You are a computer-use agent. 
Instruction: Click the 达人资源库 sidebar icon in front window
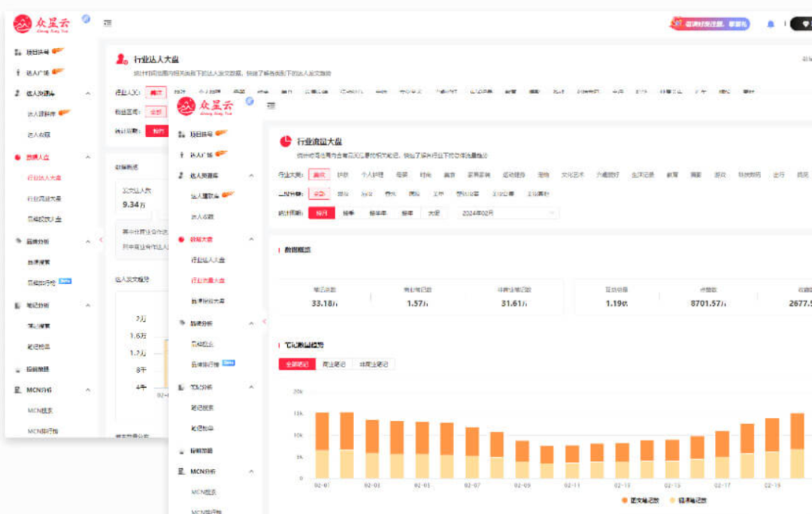(181, 176)
